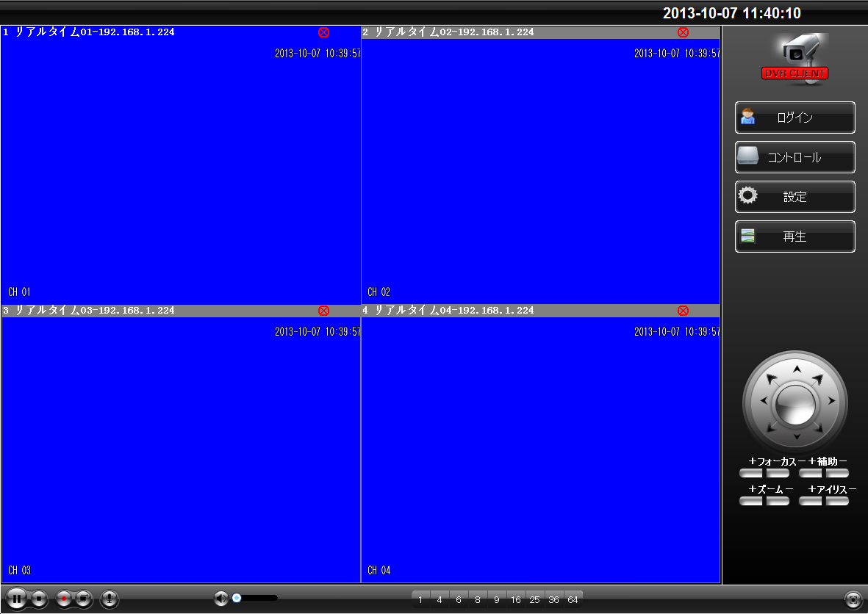
Task: Select the 9-channel split view
Action: [497, 599]
